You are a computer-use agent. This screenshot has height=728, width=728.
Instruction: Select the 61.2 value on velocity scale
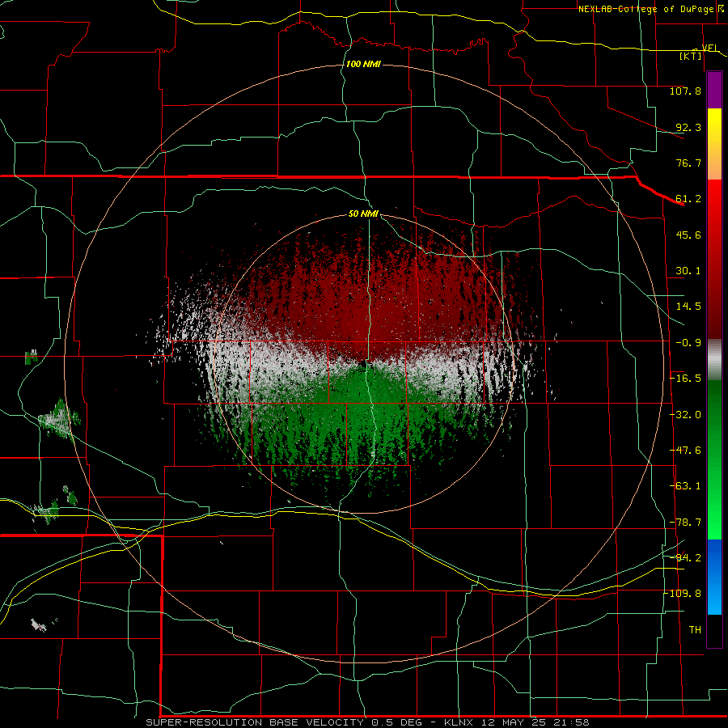[688, 199]
